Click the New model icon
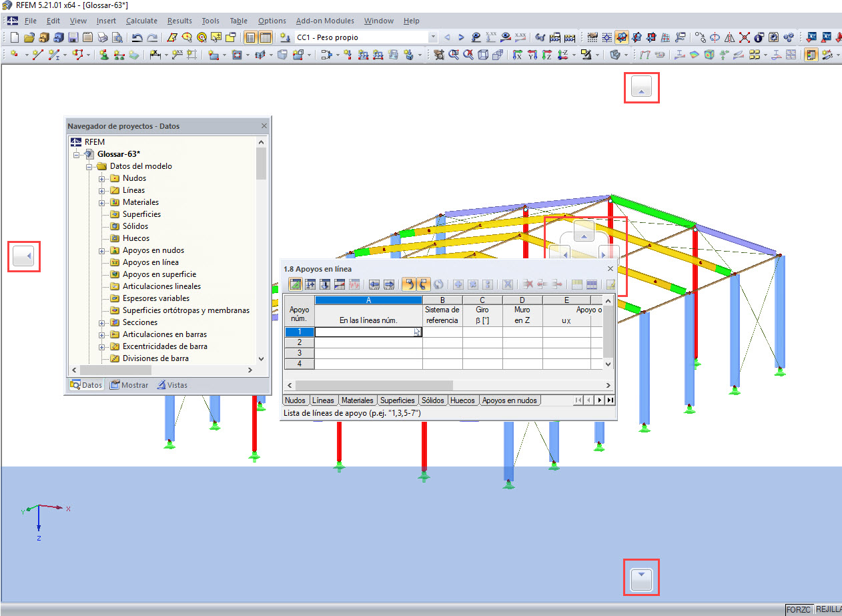842x616 pixels. coord(14,37)
